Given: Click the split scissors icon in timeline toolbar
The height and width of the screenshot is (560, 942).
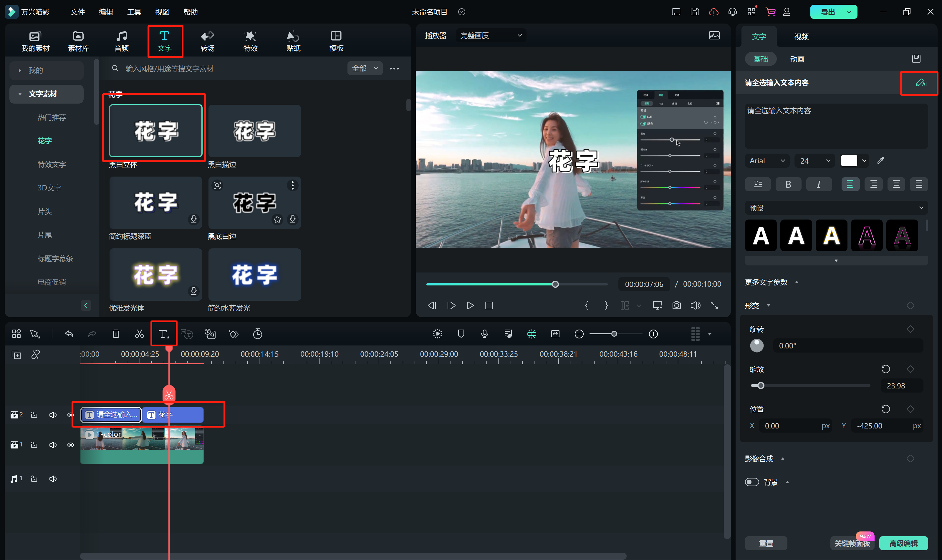Looking at the screenshot, I should point(139,334).
